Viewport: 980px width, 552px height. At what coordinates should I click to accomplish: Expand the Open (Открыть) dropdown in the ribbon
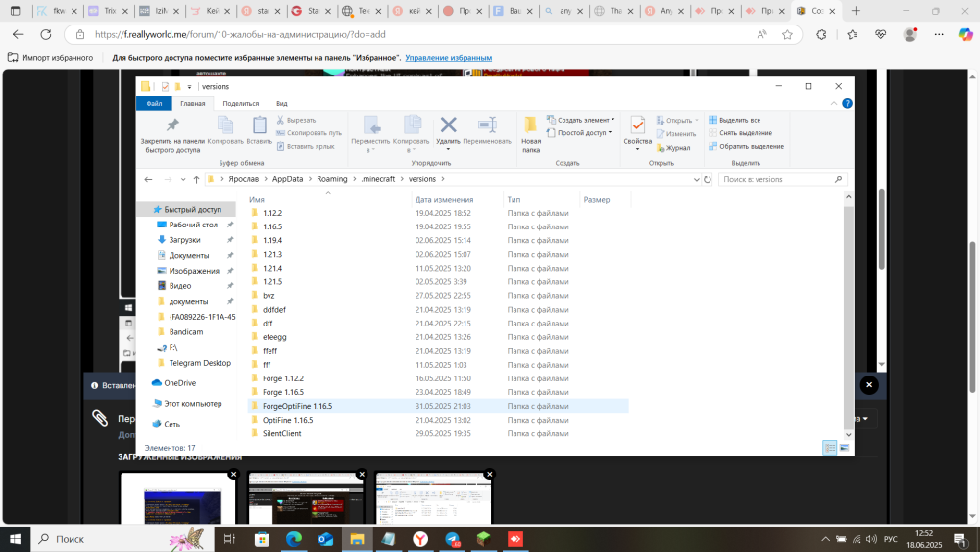[677, 120]
